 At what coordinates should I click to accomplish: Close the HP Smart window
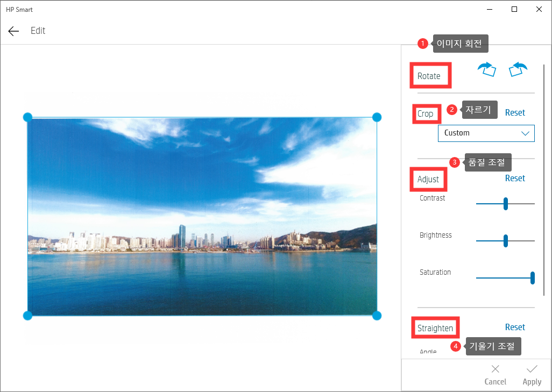tap(539, 10)
